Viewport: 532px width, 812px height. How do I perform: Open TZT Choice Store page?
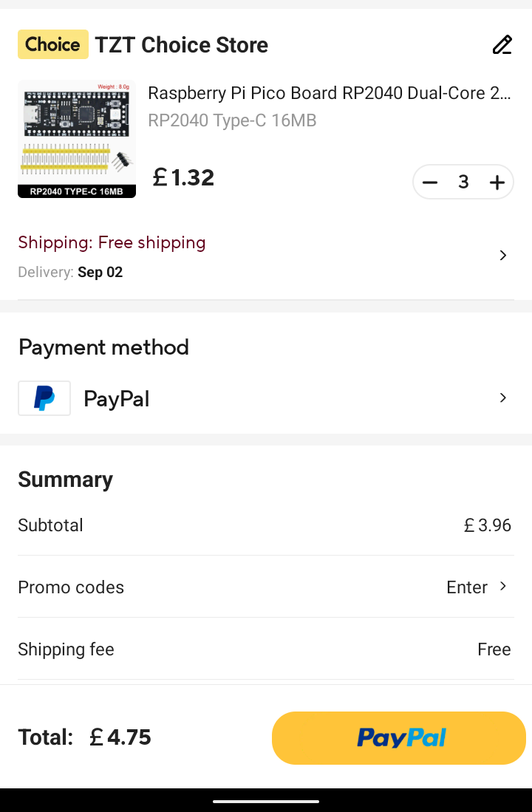[x=182, y=45]
